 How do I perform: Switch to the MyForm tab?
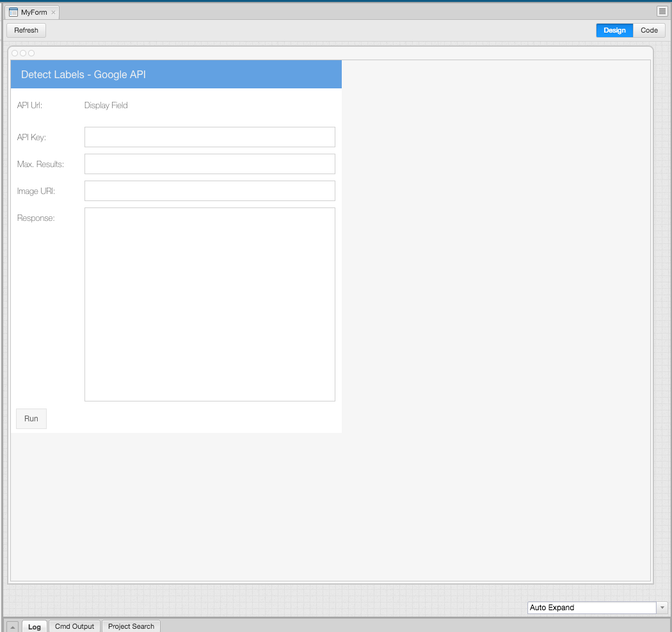32,12
